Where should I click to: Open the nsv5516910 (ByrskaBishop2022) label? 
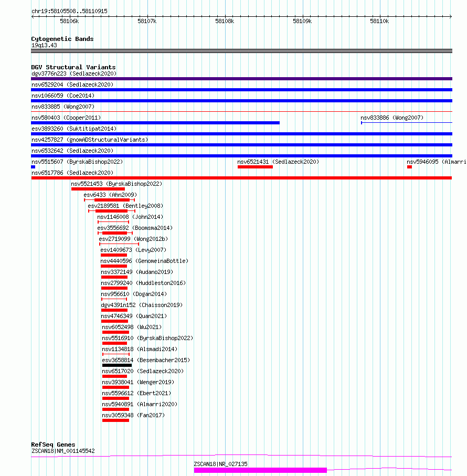point(147,338)
